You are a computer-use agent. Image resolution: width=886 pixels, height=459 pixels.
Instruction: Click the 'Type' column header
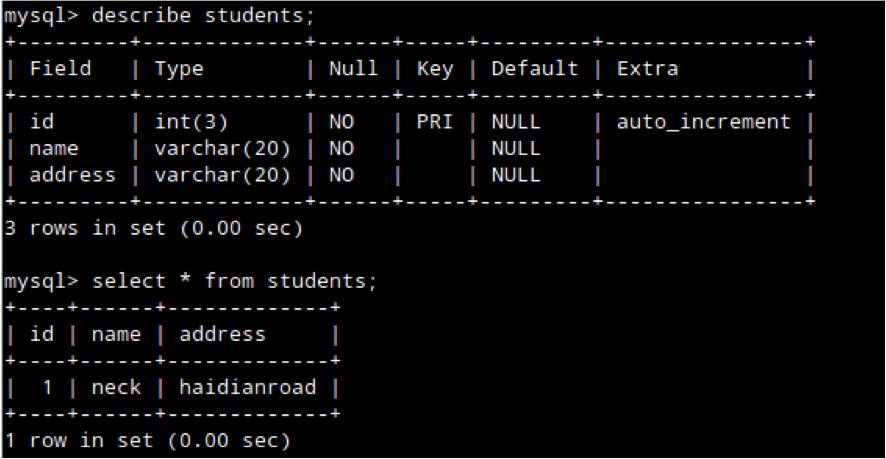(x=179, y=69)
